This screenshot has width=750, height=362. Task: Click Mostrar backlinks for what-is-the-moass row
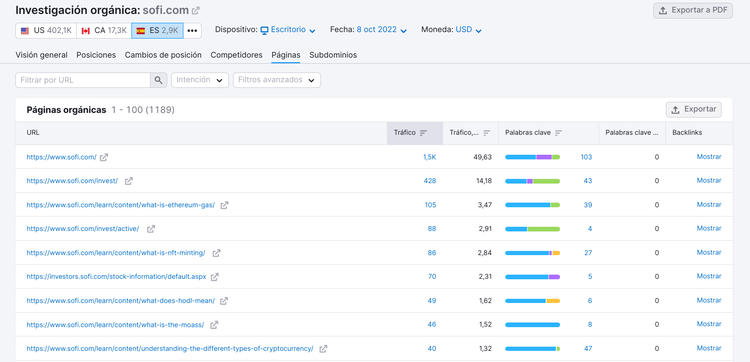(708, 324)
